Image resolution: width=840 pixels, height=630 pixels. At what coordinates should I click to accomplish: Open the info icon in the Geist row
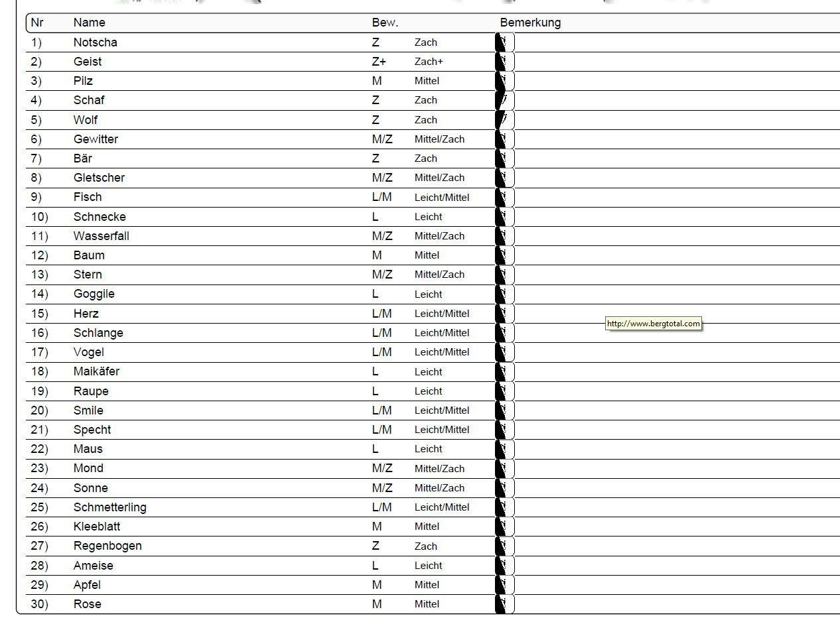point(505,62)
